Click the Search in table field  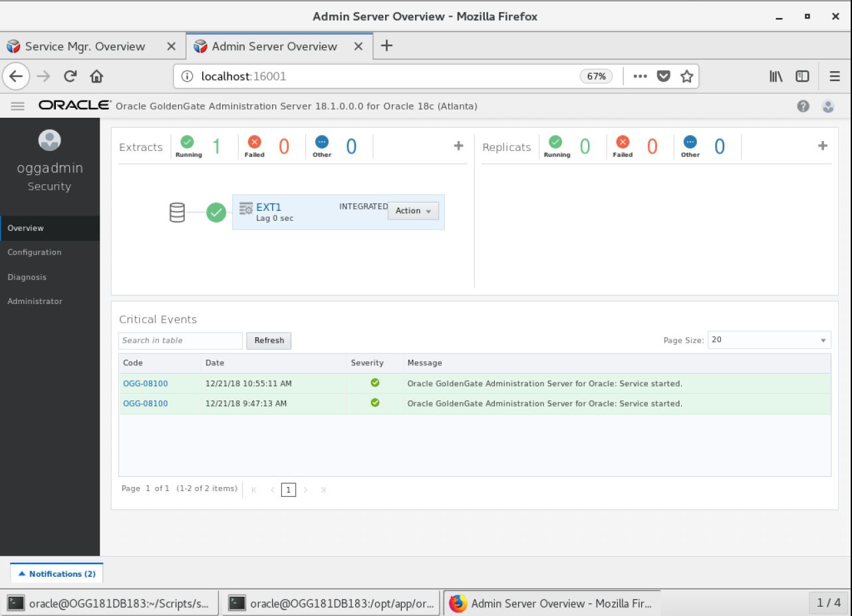(x=181, y=341)
